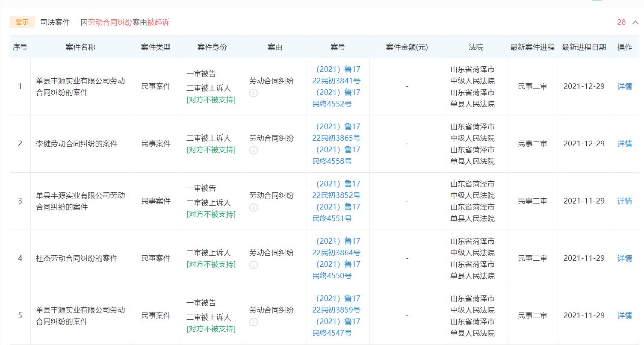Open 详情 for the first 单县丰源实业 case
The width and height of the screenshot is (644, 345).
[624, 86]
